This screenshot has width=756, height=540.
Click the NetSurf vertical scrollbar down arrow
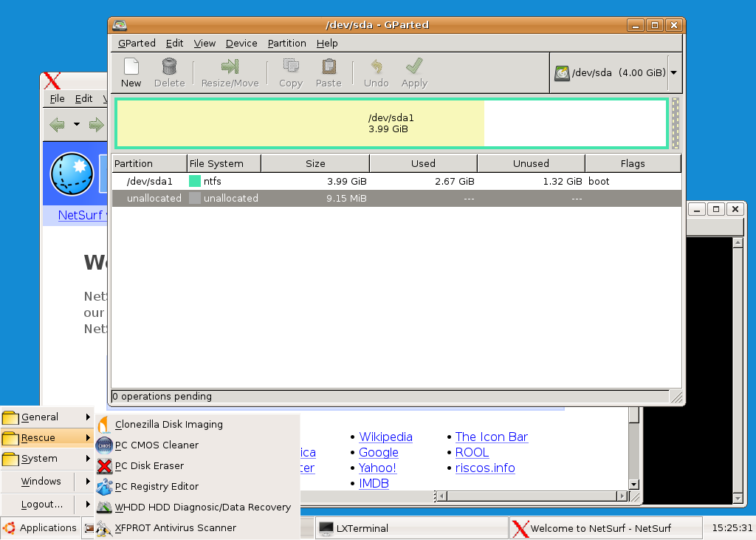coord(634,484)
